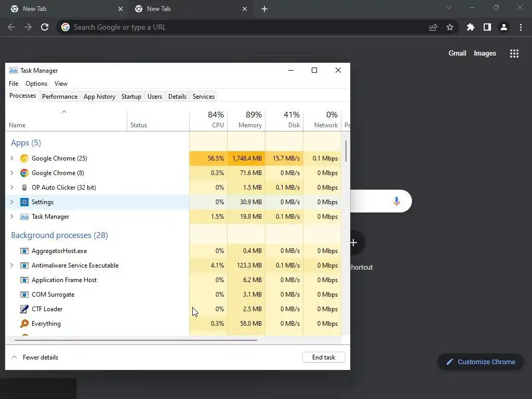The width and height of the screenshot is (532, 399).
Task: Sort by the Status column header
Action: pyautogui.click(x=158, y=120)
